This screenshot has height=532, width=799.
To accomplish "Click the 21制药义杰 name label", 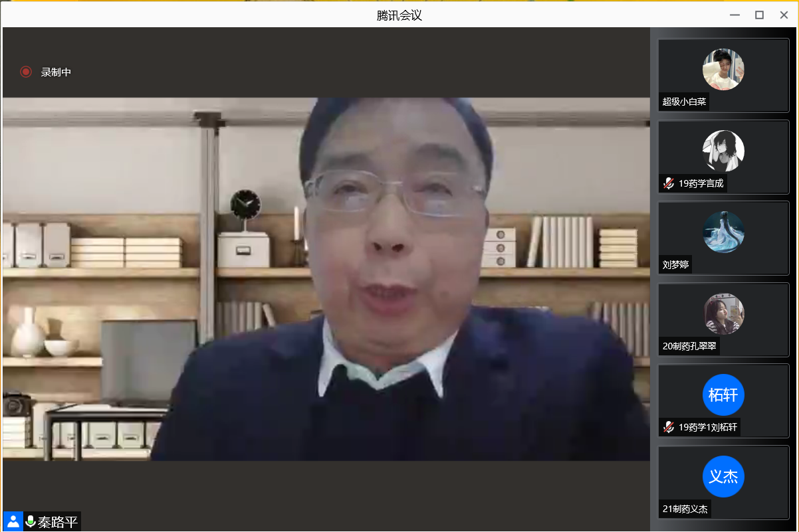I will point(685,509).
